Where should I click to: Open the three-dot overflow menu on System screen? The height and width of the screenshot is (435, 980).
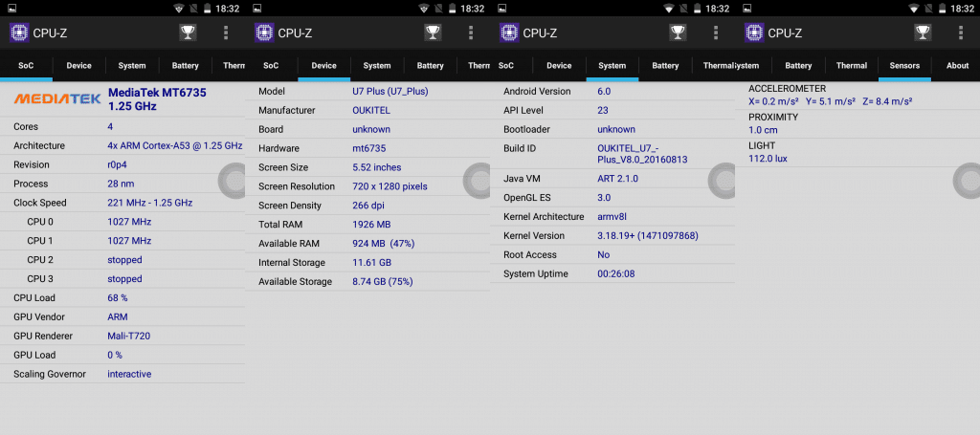[x=716, y=33]
